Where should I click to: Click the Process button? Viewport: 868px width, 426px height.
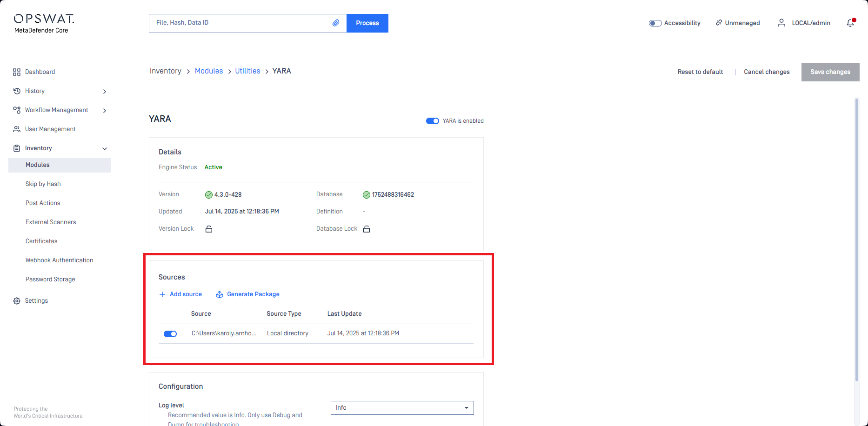coord(367,23)
